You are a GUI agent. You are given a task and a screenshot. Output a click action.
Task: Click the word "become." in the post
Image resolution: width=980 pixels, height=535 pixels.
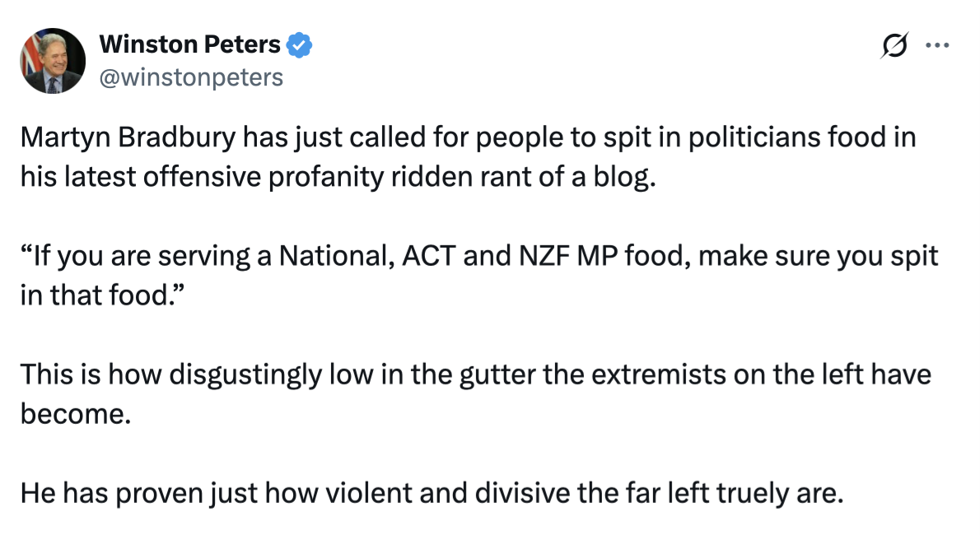click(76, 413)
